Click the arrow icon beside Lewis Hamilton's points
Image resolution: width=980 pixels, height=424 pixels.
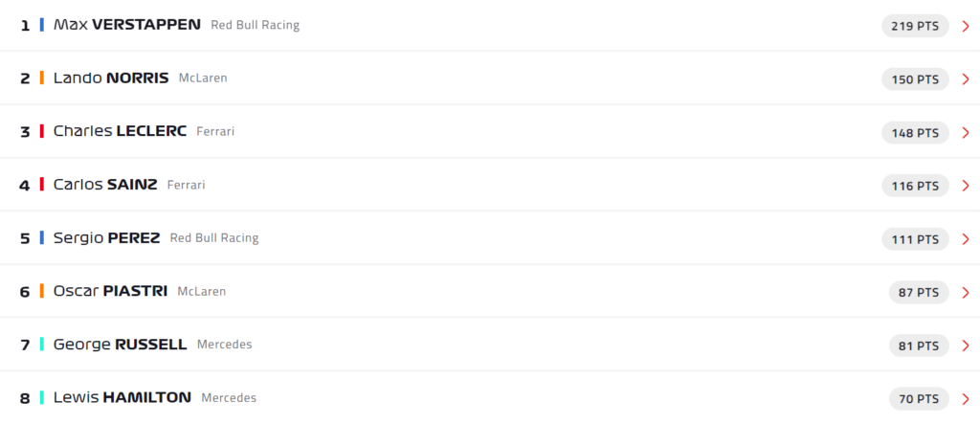tap(966, 399)
